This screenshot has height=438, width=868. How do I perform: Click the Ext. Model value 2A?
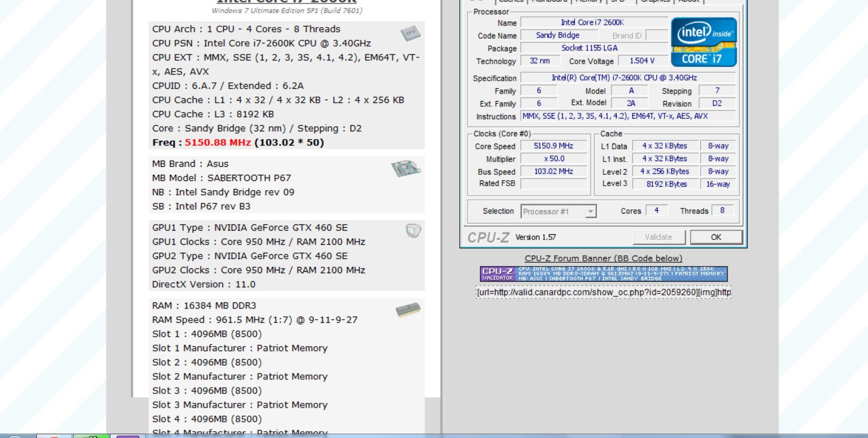pyautogui.click(x=631, y=103)
